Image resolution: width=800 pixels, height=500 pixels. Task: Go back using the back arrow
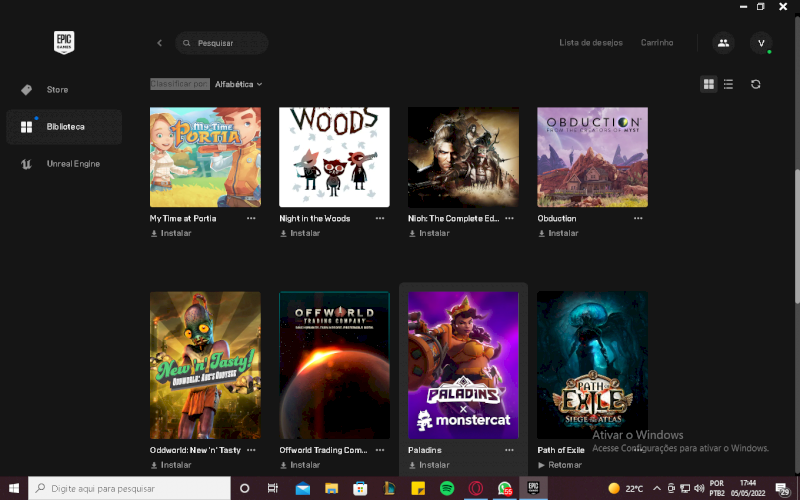pos(159,43)
